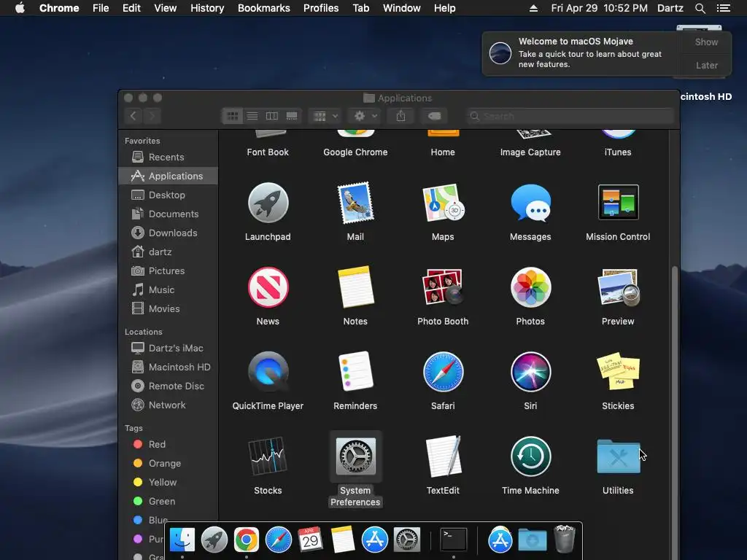This screenshot has width=747, height=560.
Task: Open the Stocks app icon
Action: pyautogui.click(x=268, y=456)
